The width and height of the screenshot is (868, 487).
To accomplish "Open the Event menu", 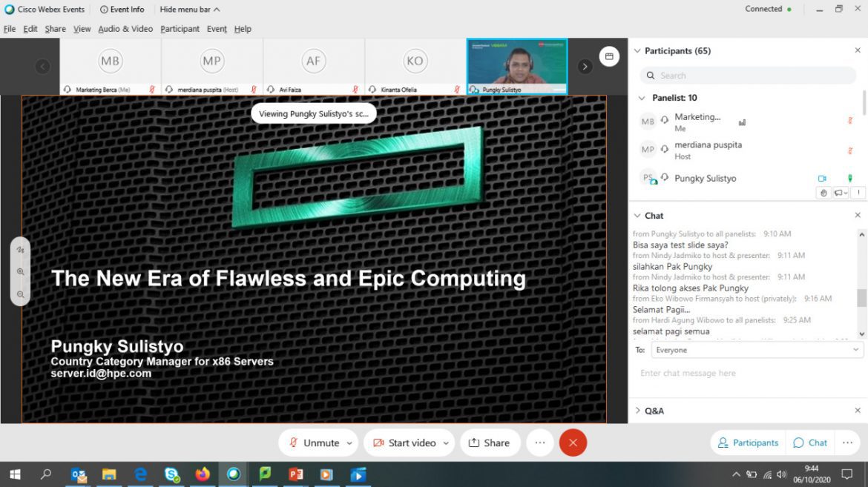I will point(217,29).
